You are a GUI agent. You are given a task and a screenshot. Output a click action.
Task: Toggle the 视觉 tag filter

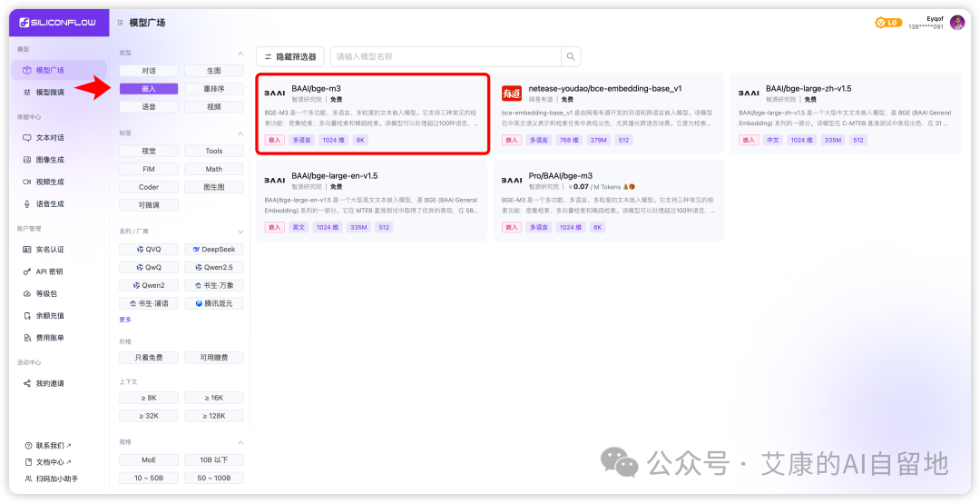149,151
